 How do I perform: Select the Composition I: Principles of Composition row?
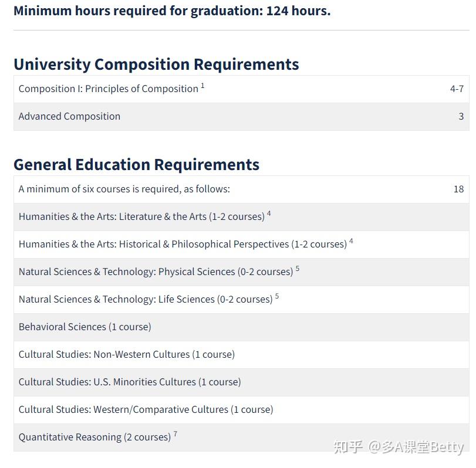click(x=241, y=89)
